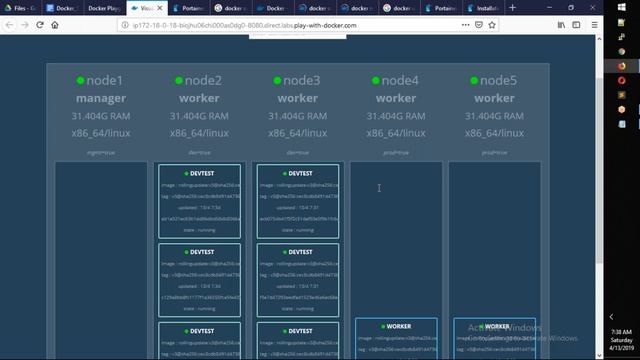Open the third DEVTEST task on node3
Image resolution: width=640 pixels, height=360 pixels.
tap(298, 340)
